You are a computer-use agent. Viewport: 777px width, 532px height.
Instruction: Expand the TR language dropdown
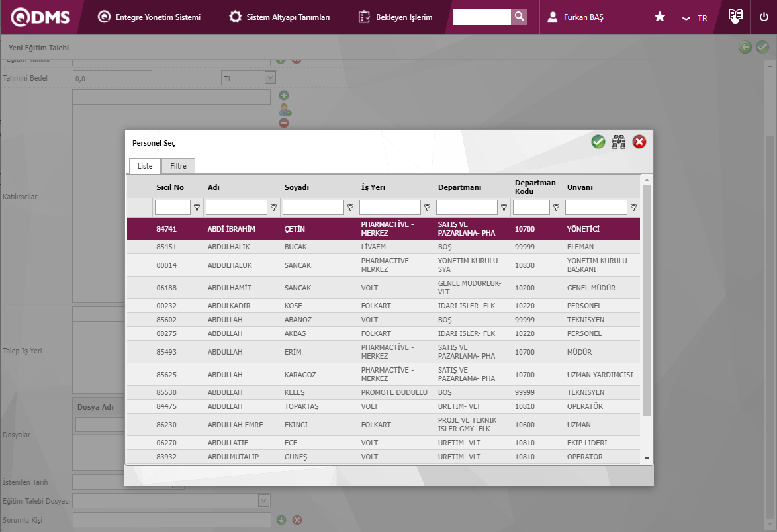pos(695,18)
